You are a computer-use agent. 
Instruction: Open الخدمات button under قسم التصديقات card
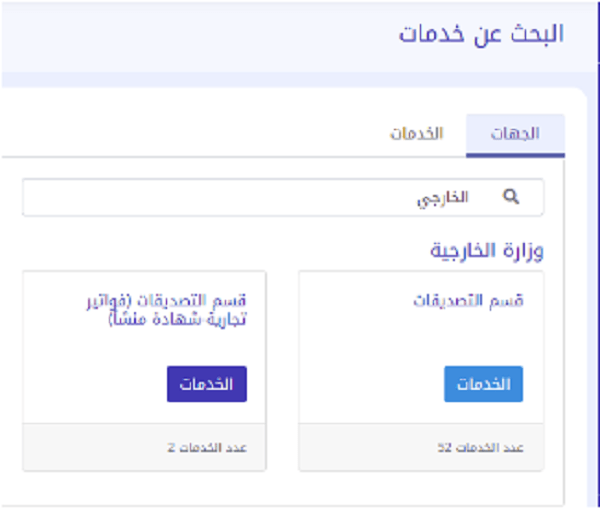483,384
